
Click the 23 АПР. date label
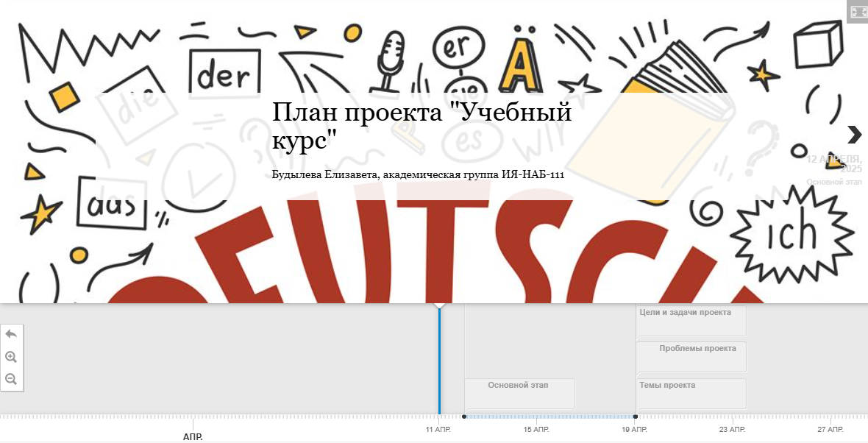click(732, 429)
